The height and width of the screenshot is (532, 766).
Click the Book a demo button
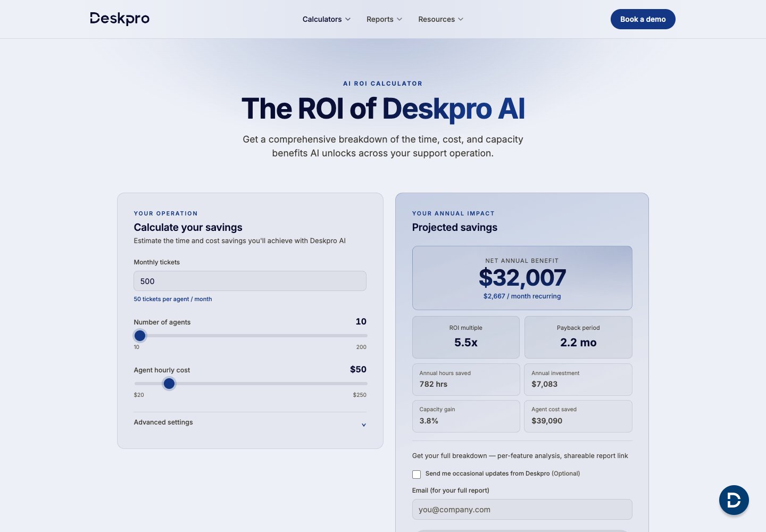(643, 19)
